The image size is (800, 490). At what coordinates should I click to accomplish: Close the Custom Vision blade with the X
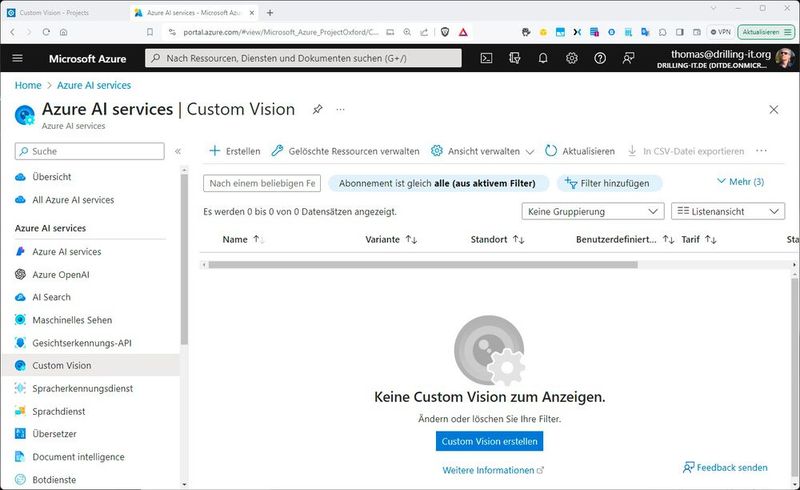773,109
